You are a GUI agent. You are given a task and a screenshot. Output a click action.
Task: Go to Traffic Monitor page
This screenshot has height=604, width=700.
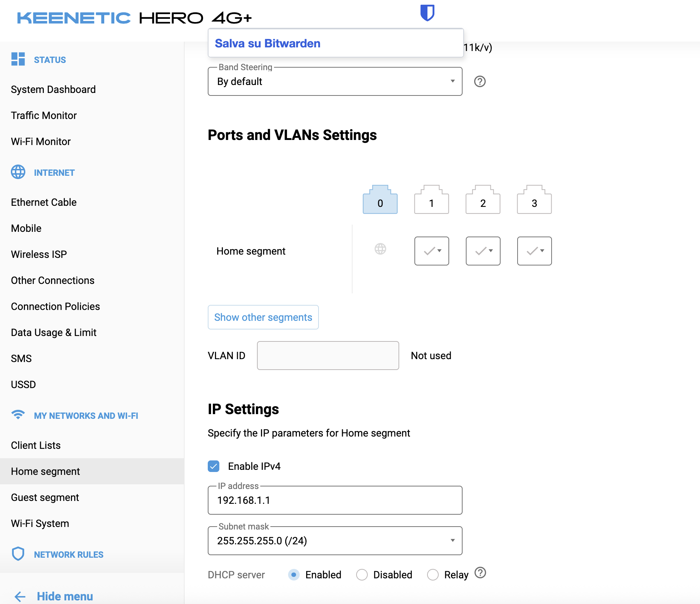[x=44, y=115]
